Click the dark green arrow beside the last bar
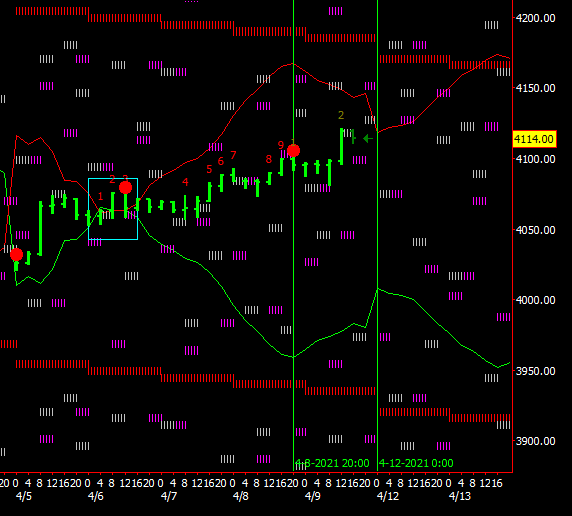572x516 pixels. point(368,138)
